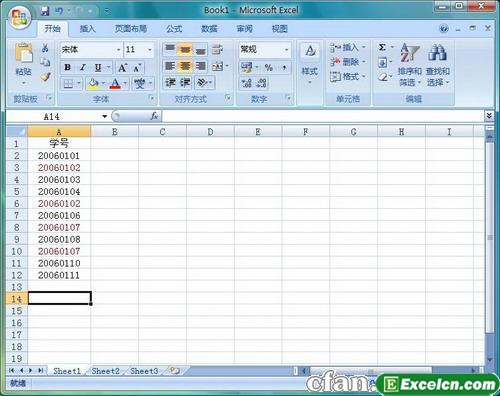500x396 pixels.
Task: Copy the selection
Action: pyautogui.click(x=45, y=62)
